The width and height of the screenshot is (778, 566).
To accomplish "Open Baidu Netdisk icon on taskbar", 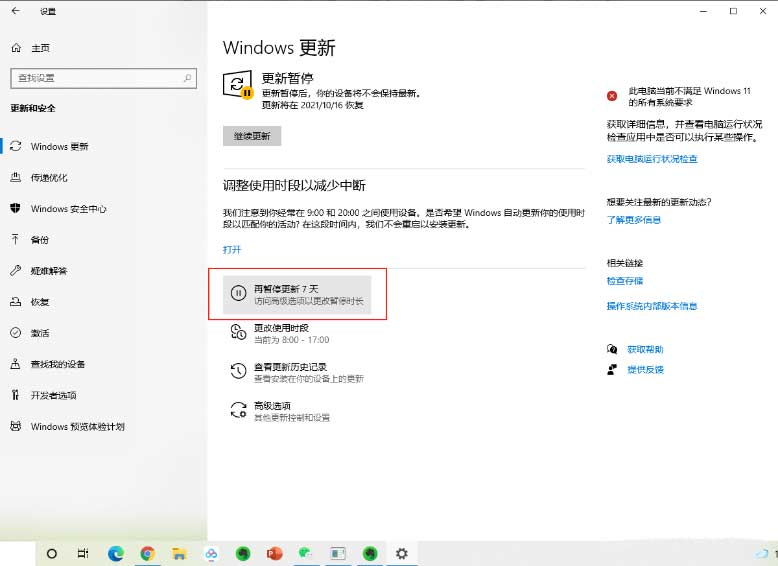I will 211,554.
